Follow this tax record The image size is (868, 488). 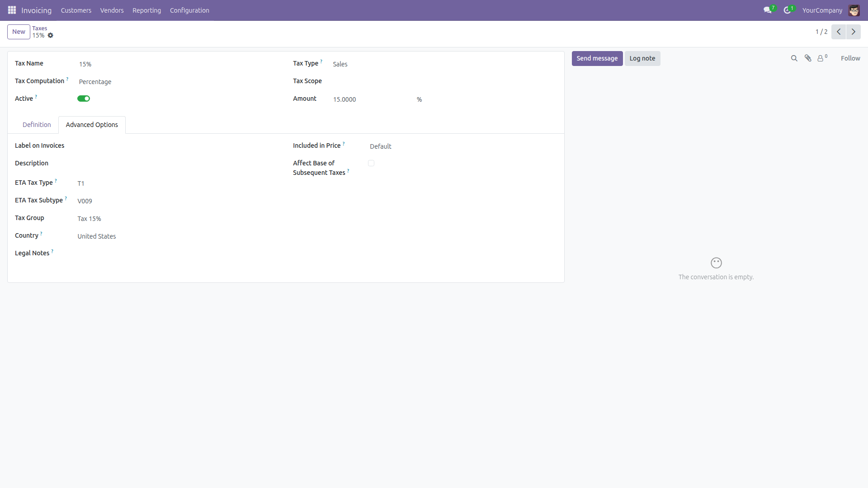point(850,58)
